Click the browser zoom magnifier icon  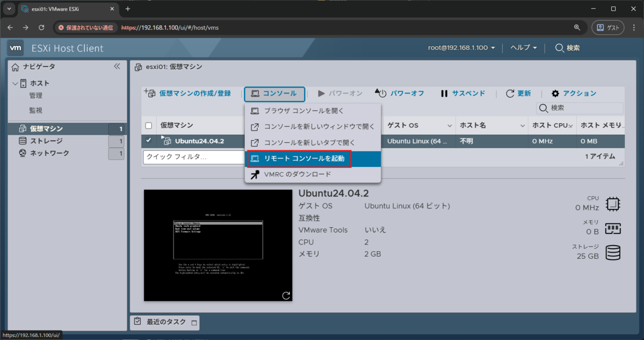click(577, 27)
